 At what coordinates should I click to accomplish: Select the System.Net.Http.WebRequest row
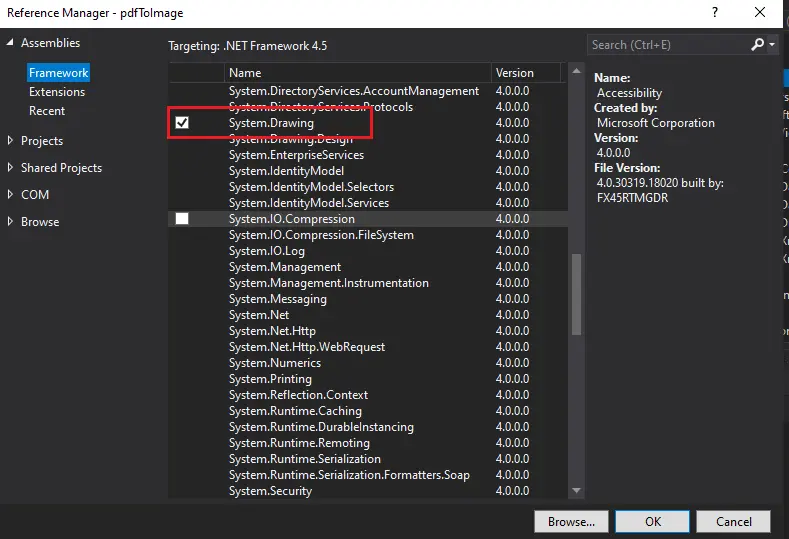(x=368, y=347)
